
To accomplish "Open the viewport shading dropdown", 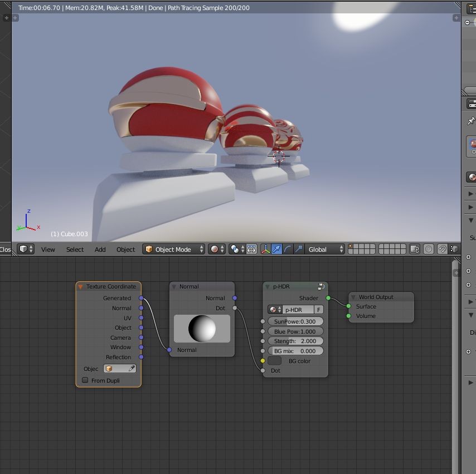I will pos(217,249).
